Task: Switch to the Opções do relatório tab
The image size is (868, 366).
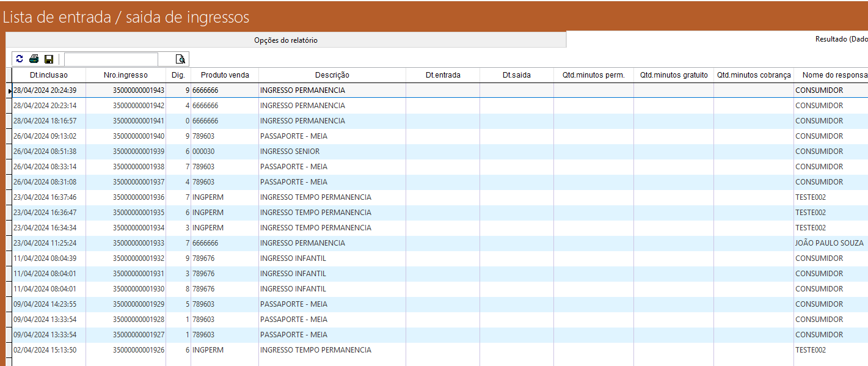Action: click(286, 40)
